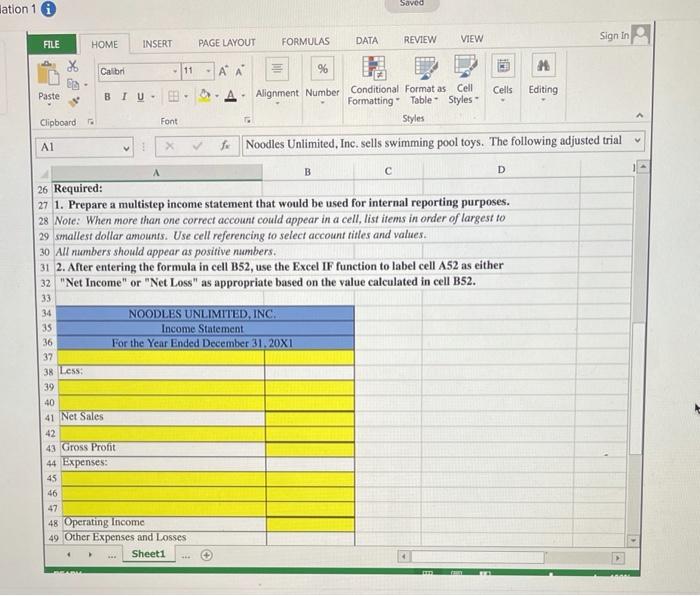Click the info icon near the title
The height and width of the screenshot is (596, 700).
point(49,8)
